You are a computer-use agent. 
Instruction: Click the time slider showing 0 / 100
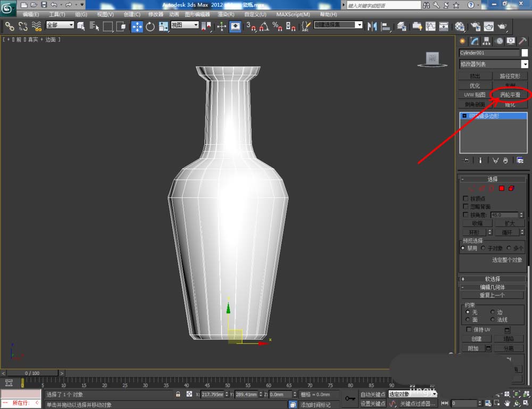point(32,373)
